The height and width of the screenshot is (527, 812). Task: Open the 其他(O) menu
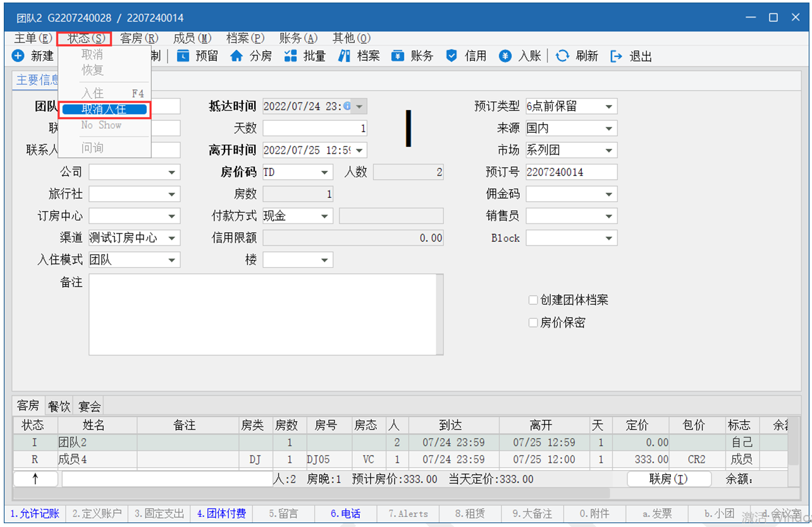pyautogui.click(x=352, y=39)
